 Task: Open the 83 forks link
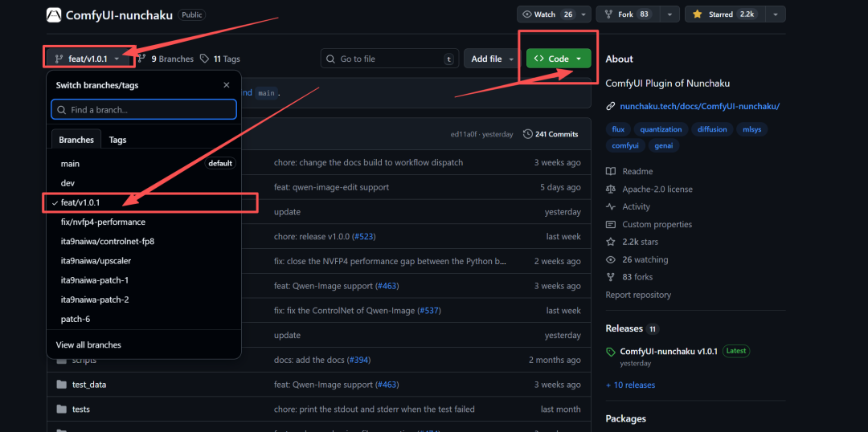click(629, 276)
